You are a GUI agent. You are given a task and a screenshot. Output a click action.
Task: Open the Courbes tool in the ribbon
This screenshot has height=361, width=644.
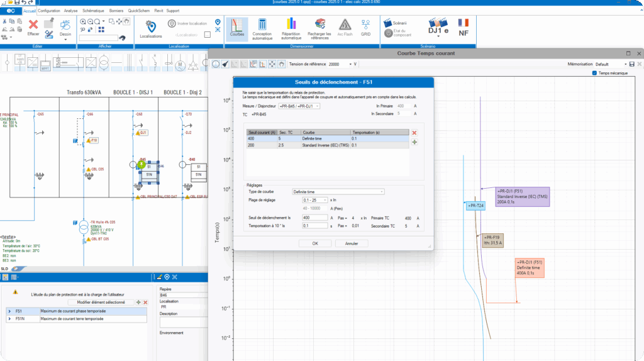pos(237,28)
